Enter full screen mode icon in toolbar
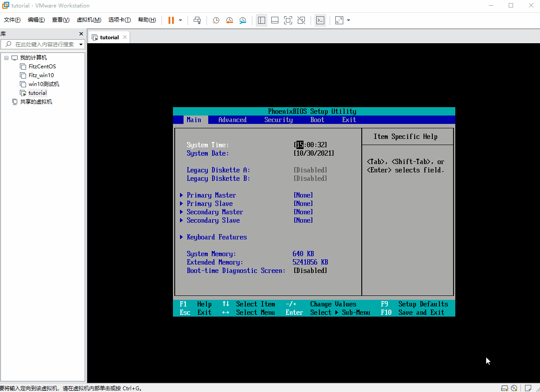This screenshot has width=540, height=392. coord(288,20)
